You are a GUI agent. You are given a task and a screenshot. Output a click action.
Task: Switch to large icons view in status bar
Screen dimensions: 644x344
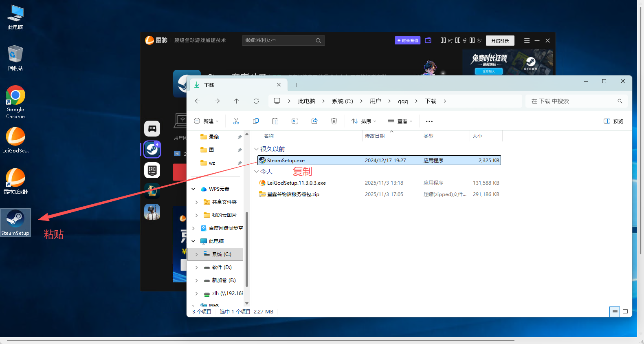point(625,312)
